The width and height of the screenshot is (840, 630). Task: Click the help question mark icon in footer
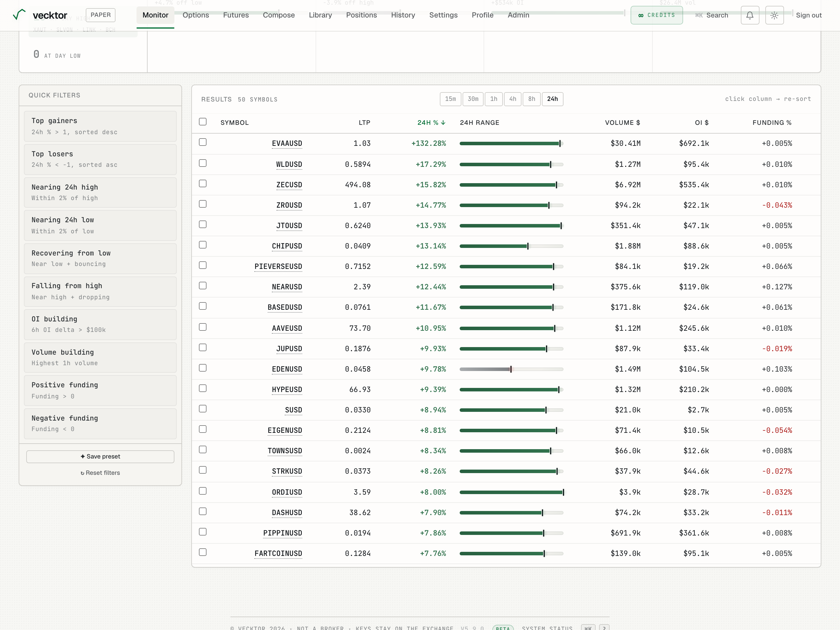[x=604, y=628]
